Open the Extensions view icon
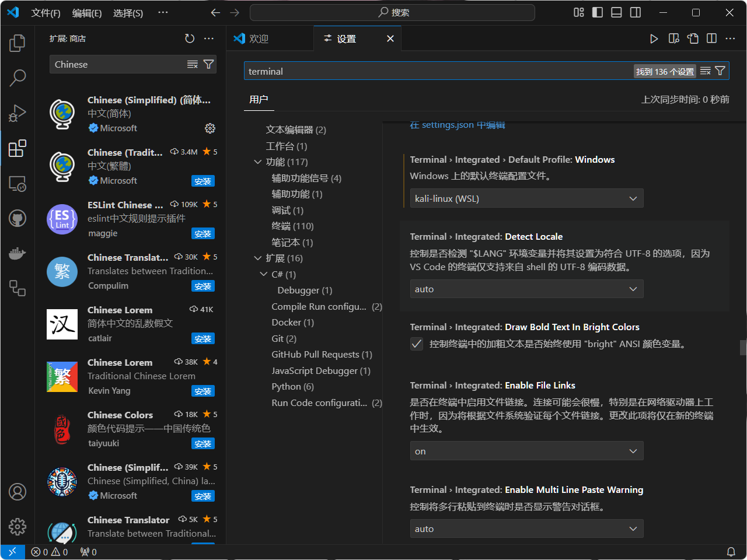The height and width of the screenshot is (560, 747). (x=18, y=148)
